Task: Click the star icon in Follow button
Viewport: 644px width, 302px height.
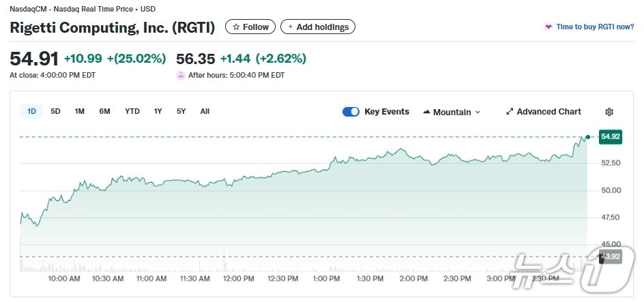Action: [x=236, y=27]
